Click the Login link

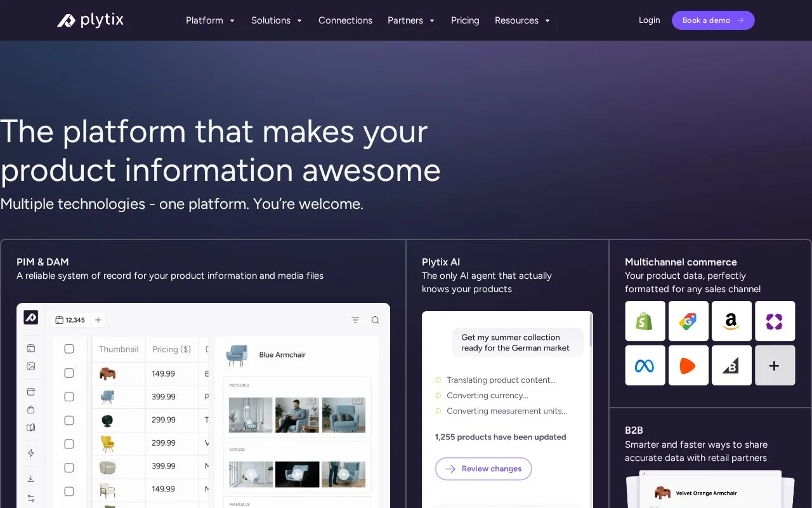649,20
